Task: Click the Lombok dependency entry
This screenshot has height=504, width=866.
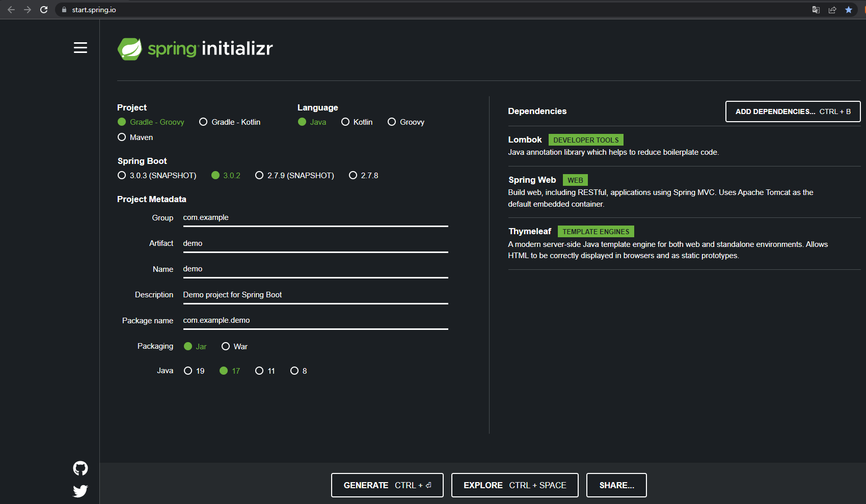Action: tap(684, 146)
